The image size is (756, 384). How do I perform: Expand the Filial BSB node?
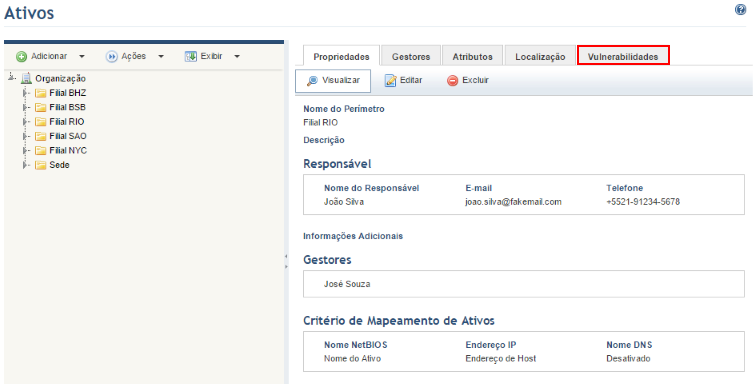27,107
